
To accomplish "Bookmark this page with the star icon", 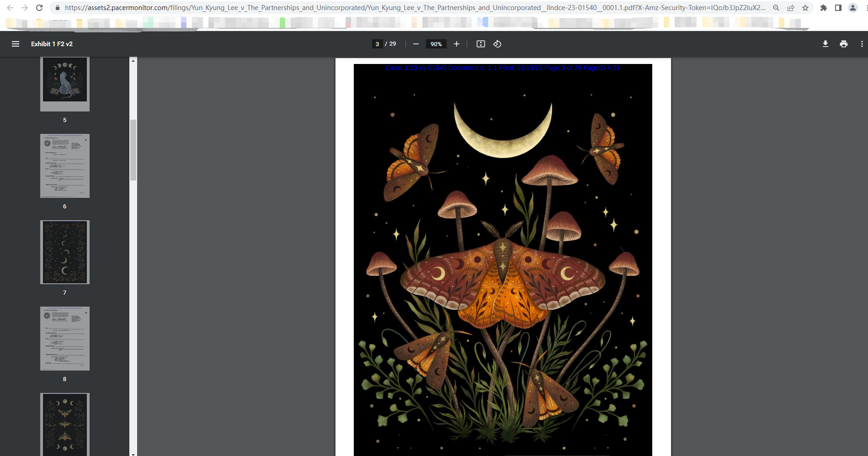I will point(805,8).
